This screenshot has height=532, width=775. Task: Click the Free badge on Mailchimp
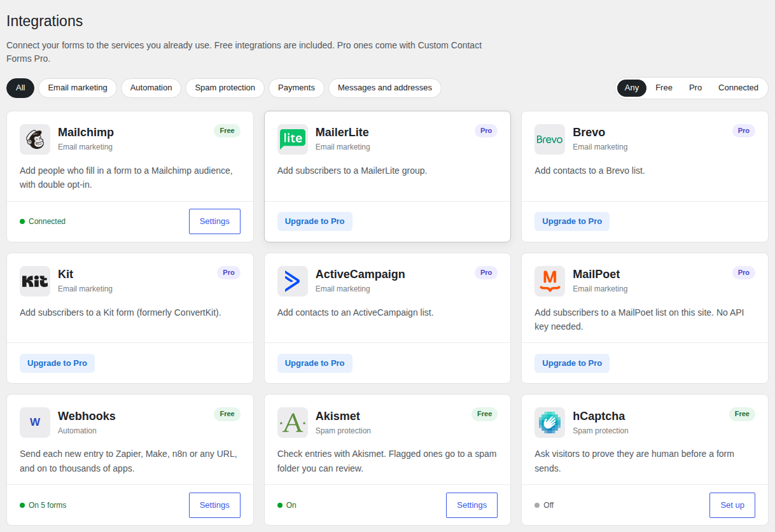pos(227,130)
